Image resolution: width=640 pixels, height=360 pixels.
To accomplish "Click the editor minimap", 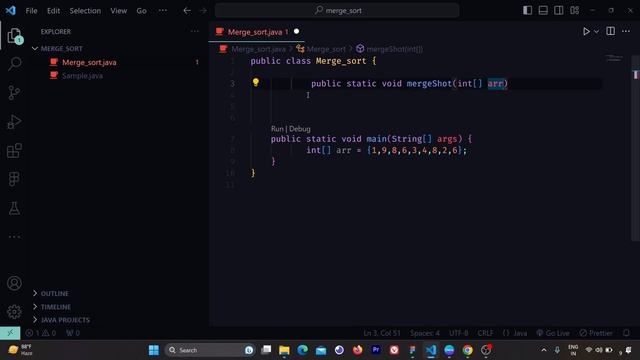I will coord(614,58).
